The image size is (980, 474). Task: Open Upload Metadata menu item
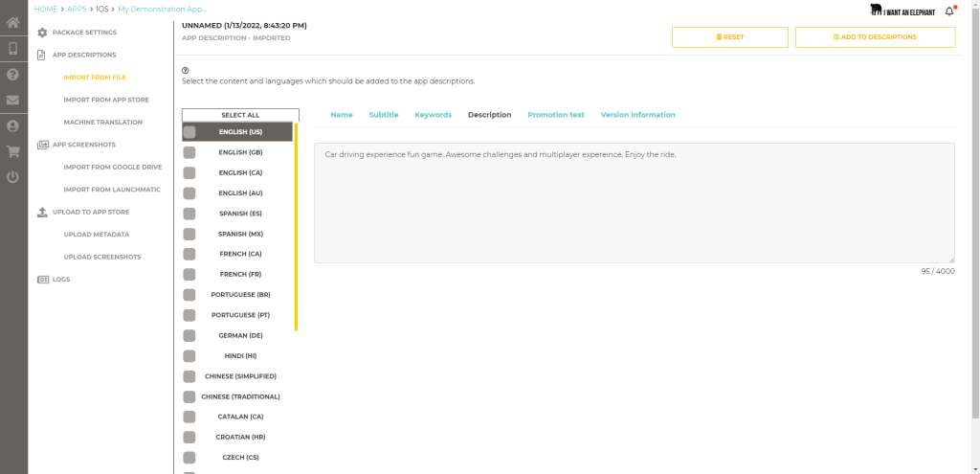(97, 235)
